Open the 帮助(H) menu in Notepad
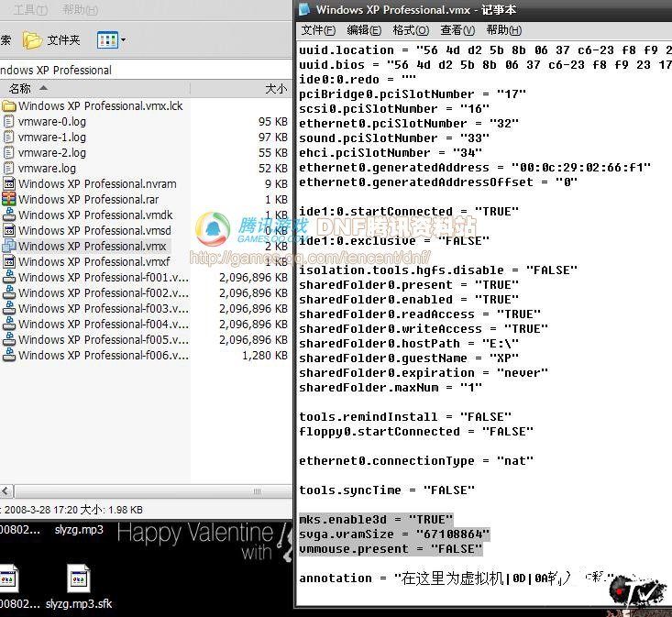The width and height of the screenshot is (672, 617). (502, 30)
